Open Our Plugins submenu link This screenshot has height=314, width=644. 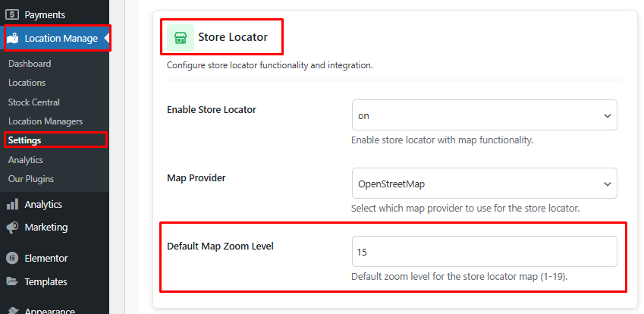[31, 179]
